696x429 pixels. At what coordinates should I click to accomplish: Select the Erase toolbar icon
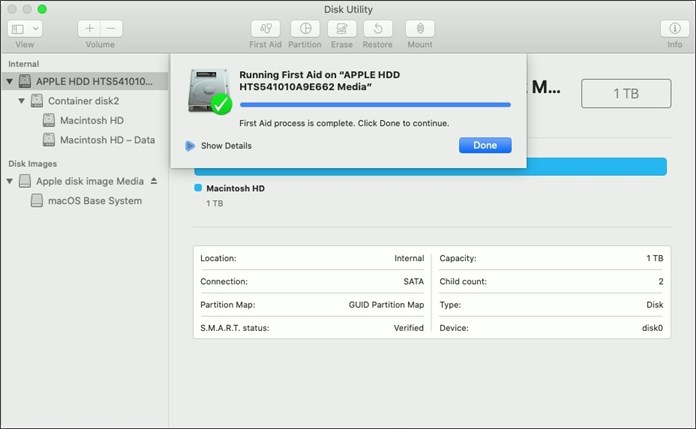pyautogui.click(x=342, y=29)
